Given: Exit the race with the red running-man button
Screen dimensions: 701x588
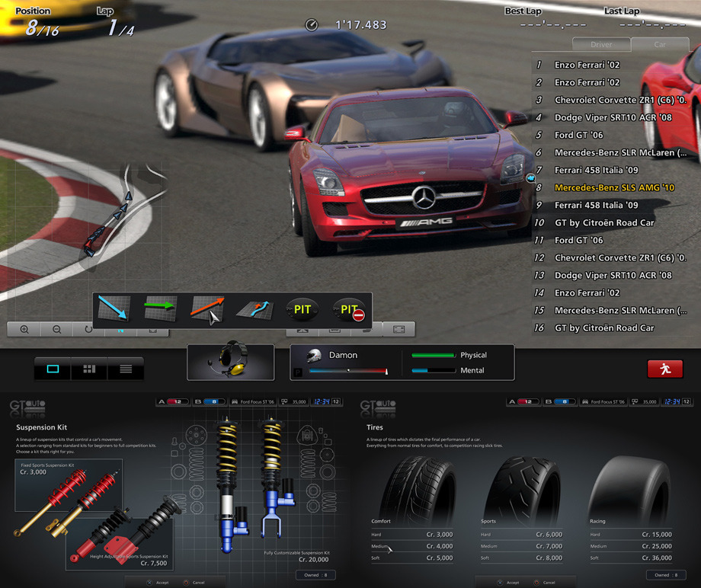Looking at the screenshot, I should [x=664, y=369].
